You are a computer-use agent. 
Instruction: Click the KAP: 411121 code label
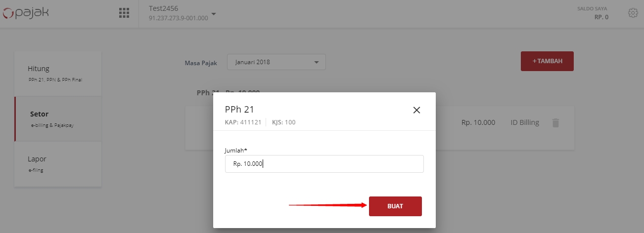click(x=243, y=122)
